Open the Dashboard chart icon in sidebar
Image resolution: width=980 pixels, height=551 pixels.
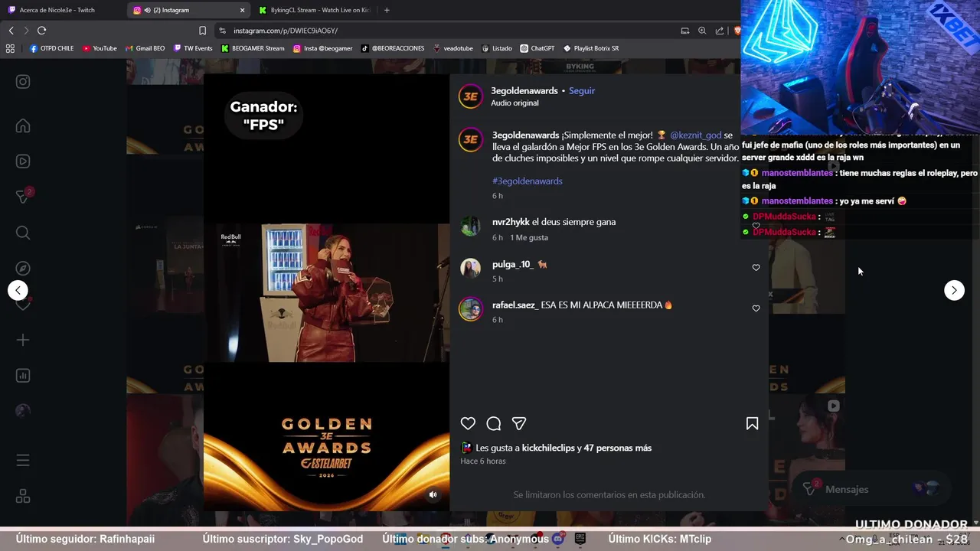pyautogui.click(x=23, y=376)
